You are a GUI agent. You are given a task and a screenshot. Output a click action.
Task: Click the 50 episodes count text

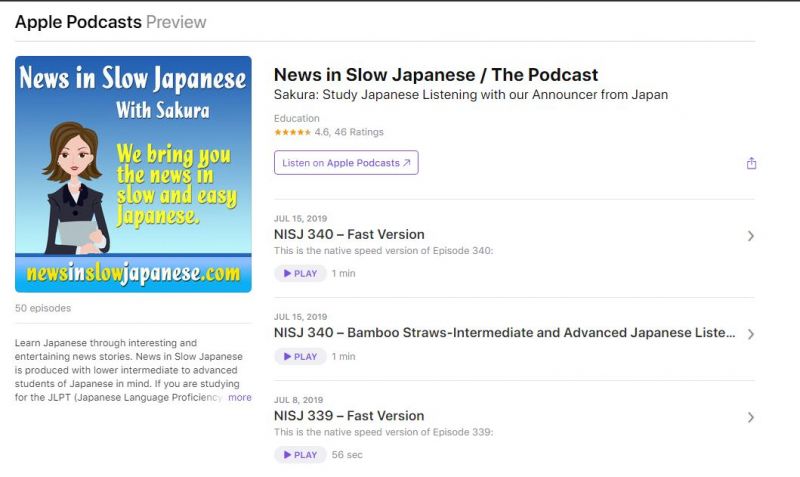tap(43, 308)
